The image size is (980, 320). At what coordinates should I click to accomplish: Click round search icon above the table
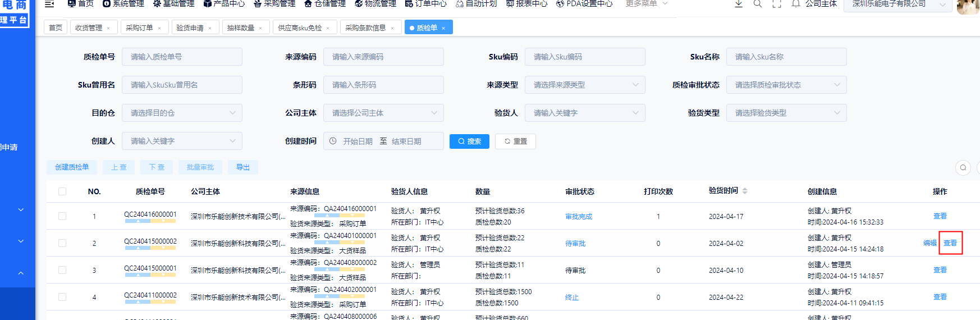(963, 167)
